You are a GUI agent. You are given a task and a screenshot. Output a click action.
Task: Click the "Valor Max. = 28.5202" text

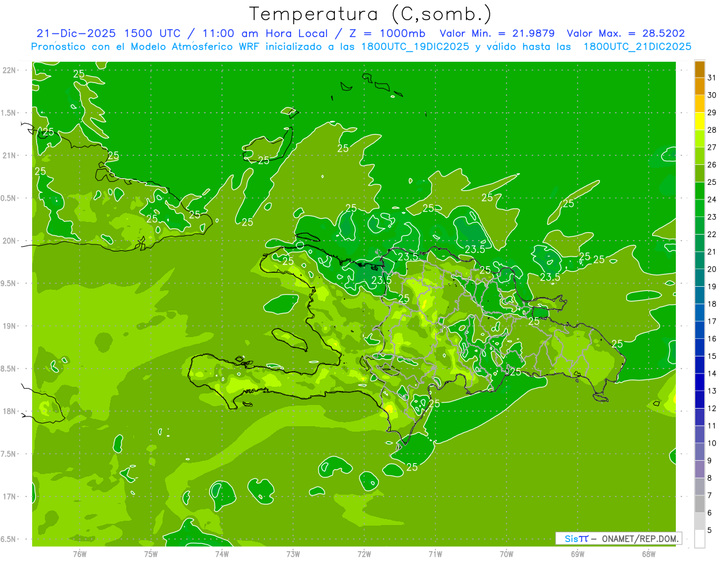[x=626, y=33]
